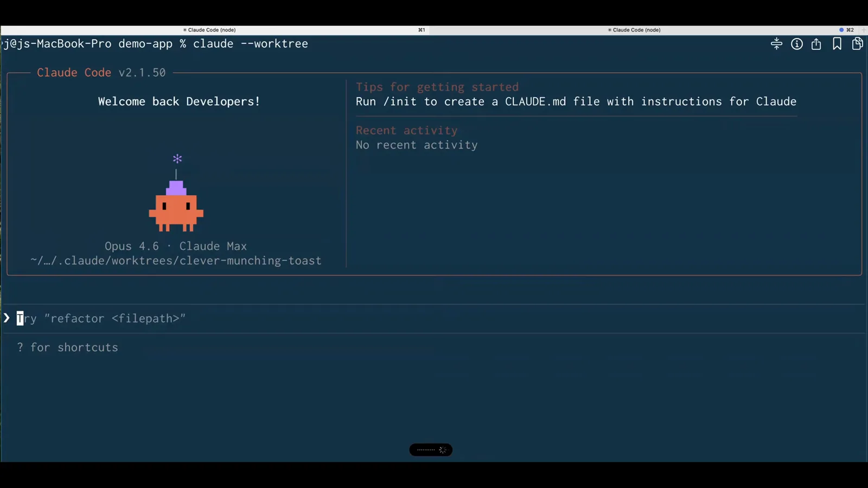Click the blue activity dot on second tab
This screenshot has width=868, height=488.
[841, 30]
